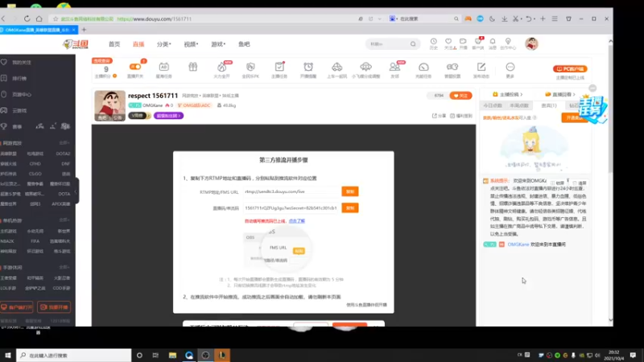Switch to the 贵宾(1) tab
The height and width of the screenshot is (362, 644).
click(549, 105)
